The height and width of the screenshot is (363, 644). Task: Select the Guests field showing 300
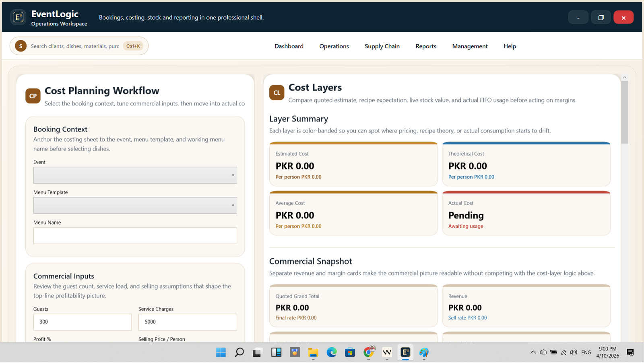[x=82, y=322]
